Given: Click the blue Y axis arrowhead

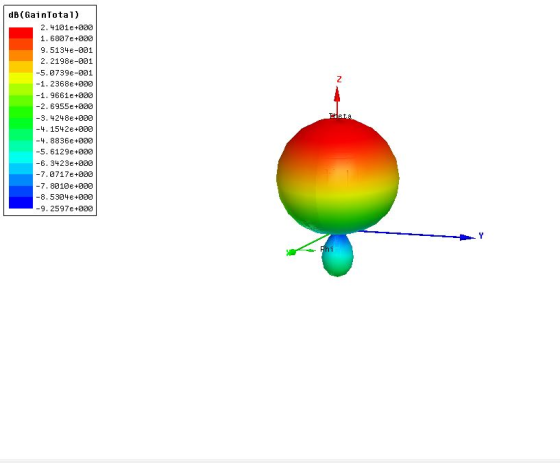Looking at the screenshot, I should coord(468,237).
